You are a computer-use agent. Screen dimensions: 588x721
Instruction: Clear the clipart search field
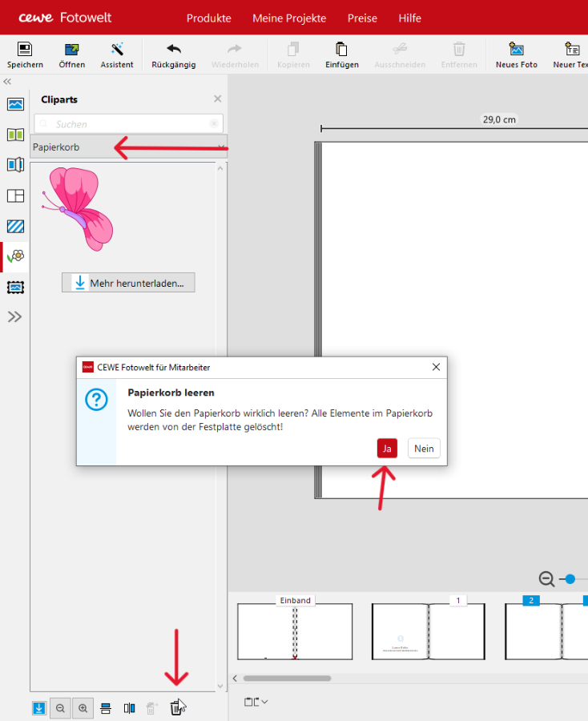click(214, 123)
